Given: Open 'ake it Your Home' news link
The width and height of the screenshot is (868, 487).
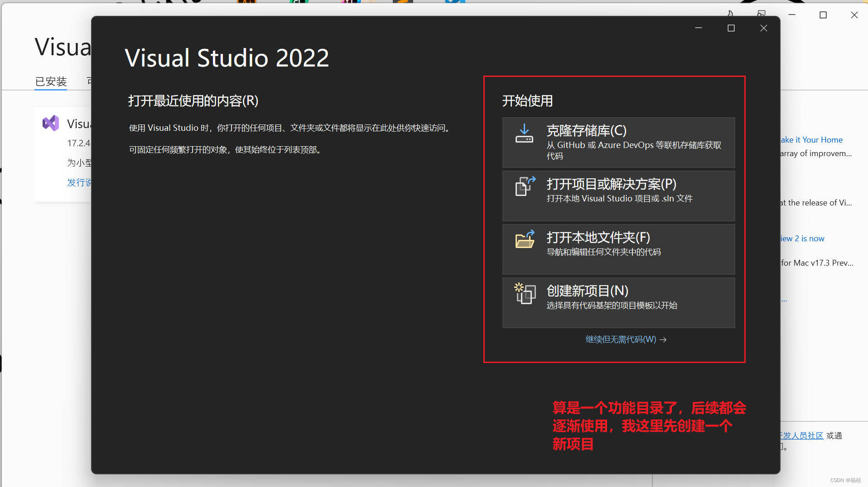Looking at the screenshot, I should [x=812, y=140].
